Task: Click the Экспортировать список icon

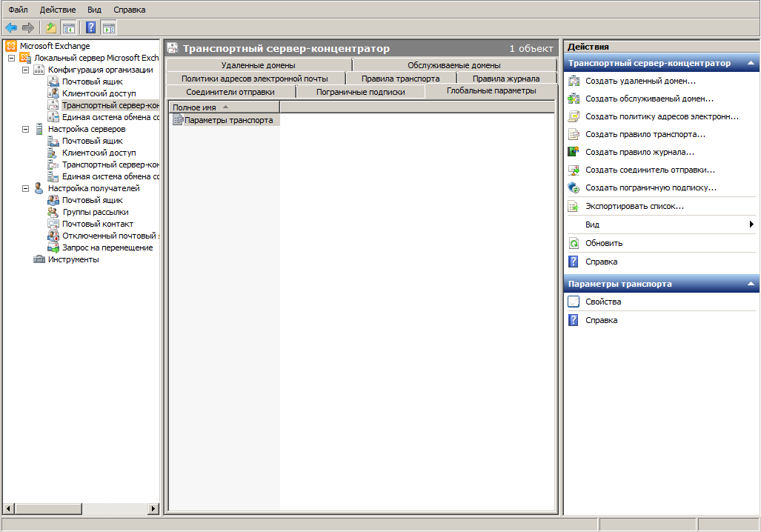Action: click(x=574, y=206)
